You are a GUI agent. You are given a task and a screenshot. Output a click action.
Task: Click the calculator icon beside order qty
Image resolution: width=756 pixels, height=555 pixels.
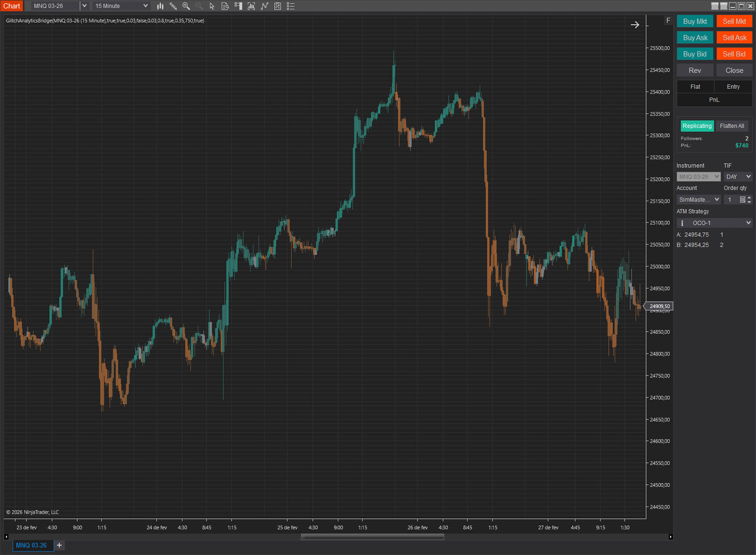click(x=742, y=200)
